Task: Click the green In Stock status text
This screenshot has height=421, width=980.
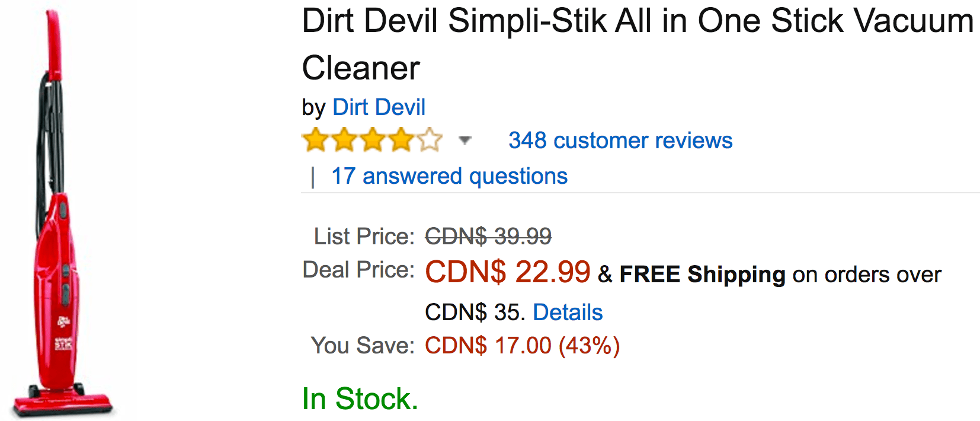Action: tap(360, 398)
